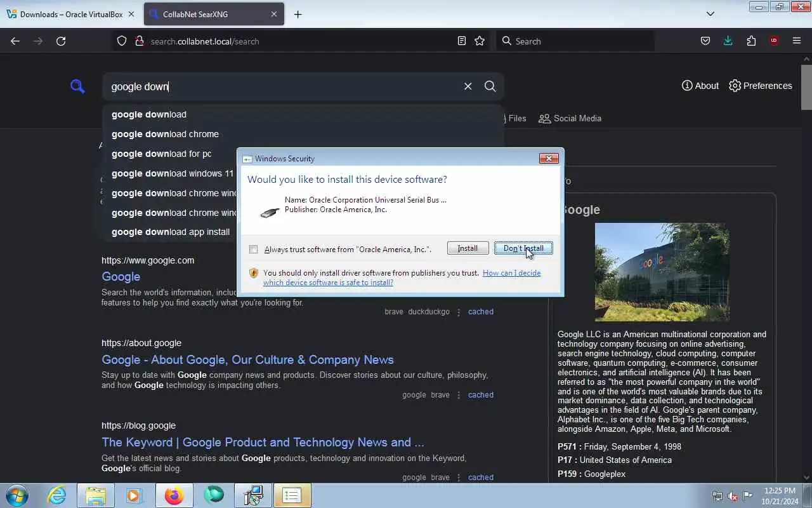Click the SearXNG magnifier logo

(77, 86)
